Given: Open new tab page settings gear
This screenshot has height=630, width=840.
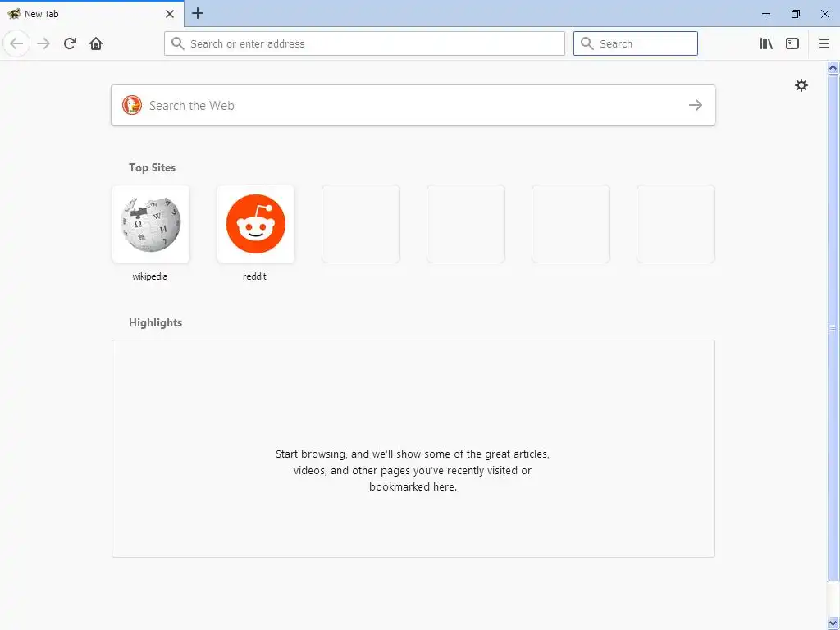Looking at the screenshot, I should click(801, 85).
